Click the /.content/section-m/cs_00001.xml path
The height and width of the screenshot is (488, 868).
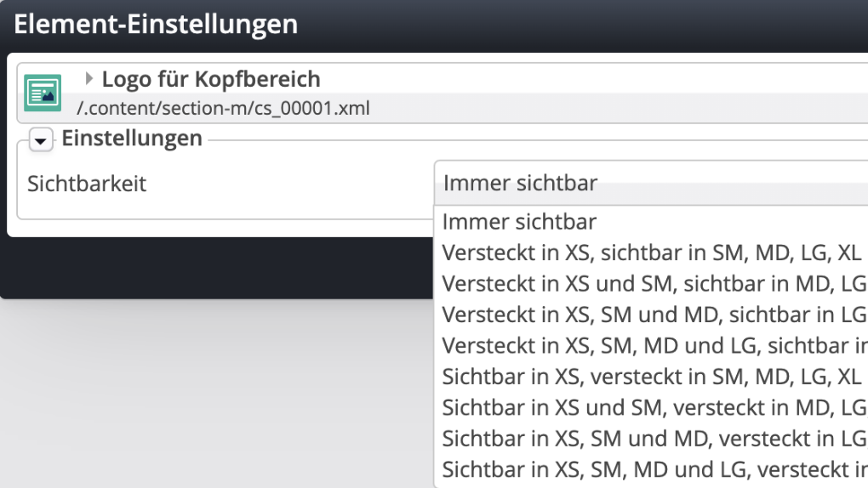pos(222,109)
